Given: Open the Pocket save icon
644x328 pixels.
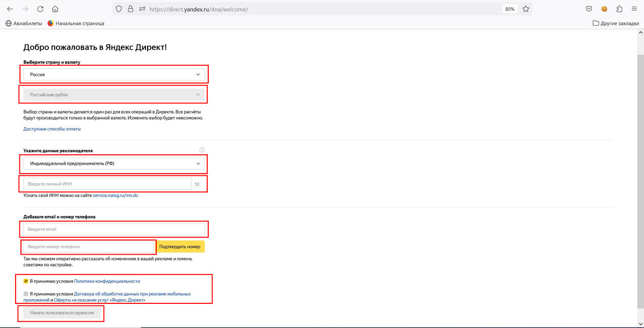Looking at the screenshot, I should pyautogui.click(x=589, y=9).
